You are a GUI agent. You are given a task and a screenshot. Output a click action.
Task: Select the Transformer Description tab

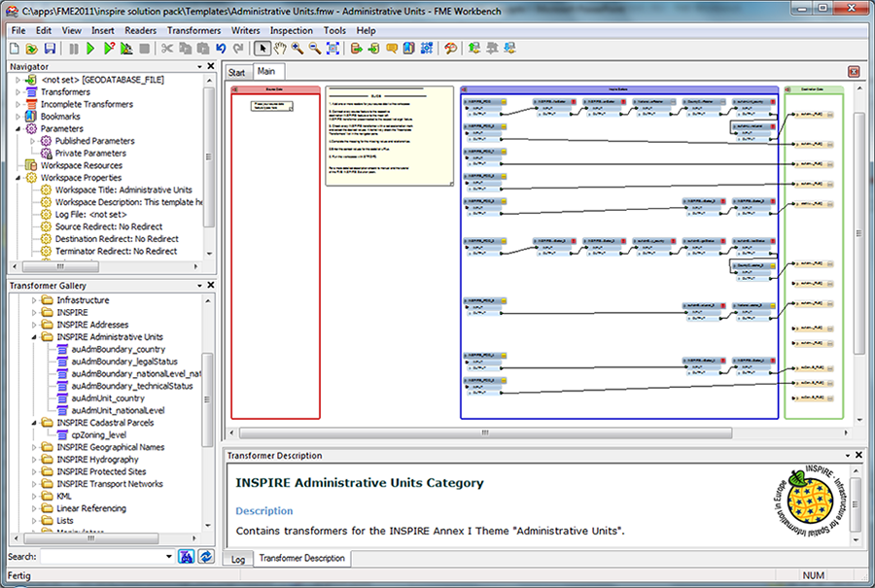pyautogui.click(x=302, y=558)
